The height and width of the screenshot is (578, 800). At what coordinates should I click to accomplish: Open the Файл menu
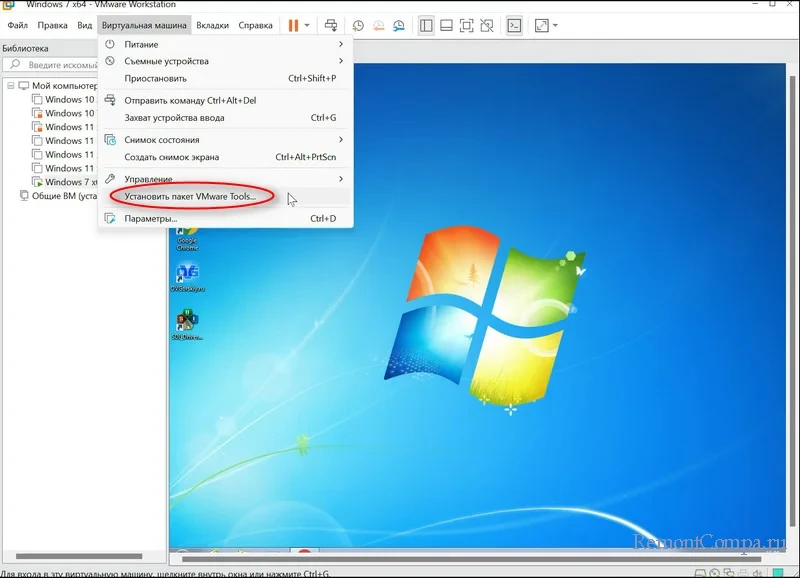pyautogui.click(x=17, y=26)
